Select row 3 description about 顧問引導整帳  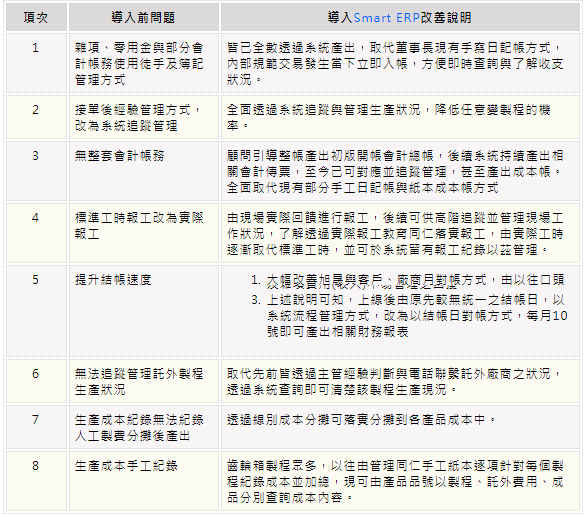click(395, 172)
